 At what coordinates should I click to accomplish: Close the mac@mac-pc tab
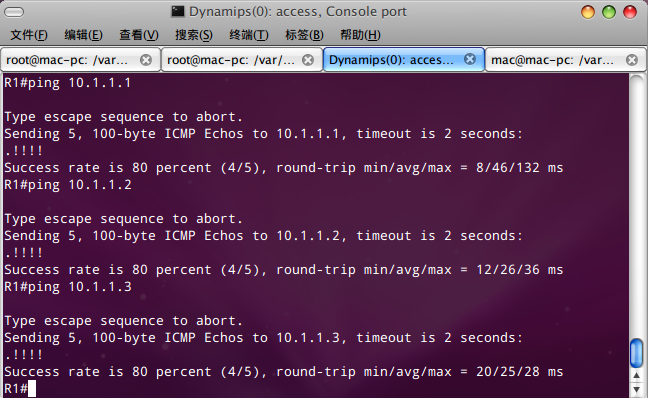(632, 60)
